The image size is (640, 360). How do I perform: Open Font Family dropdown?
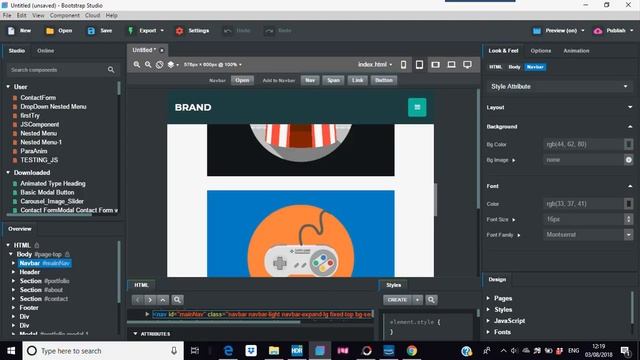pyautogui.click(x=629, y=235)
